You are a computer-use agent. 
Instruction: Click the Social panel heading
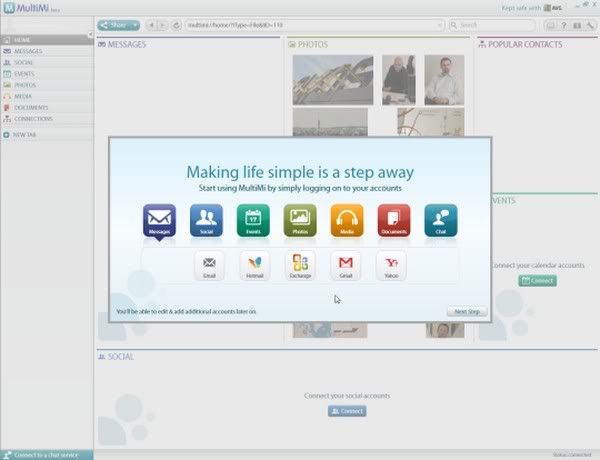(116, 357)
